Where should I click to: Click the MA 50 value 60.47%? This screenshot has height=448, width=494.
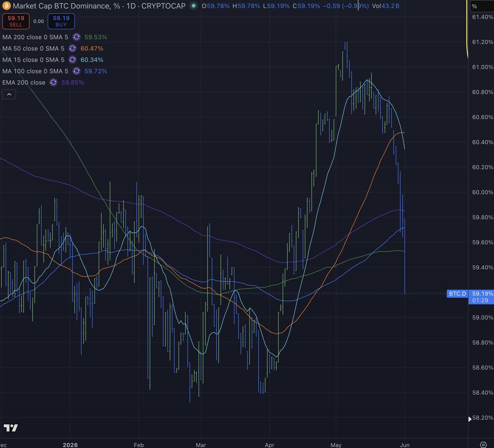[x=91, y=49]
